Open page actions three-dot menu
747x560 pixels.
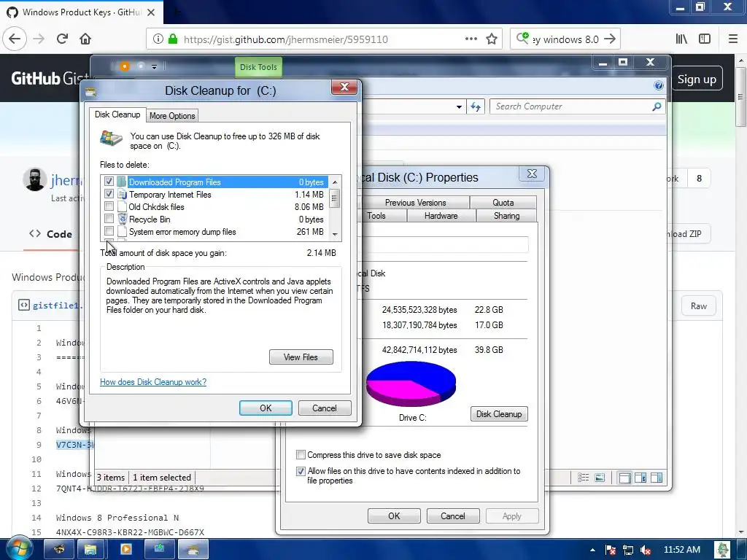(471, 39)
